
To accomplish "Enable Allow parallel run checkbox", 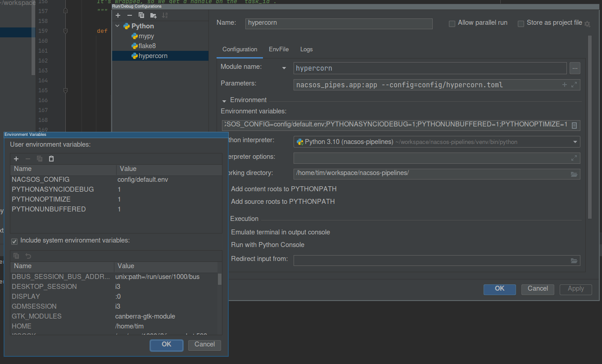I will tap(452, 24).
